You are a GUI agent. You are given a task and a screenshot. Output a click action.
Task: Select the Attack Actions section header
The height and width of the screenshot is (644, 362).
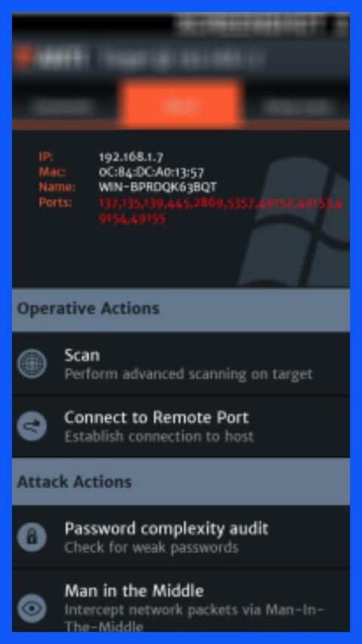(181, 481)
